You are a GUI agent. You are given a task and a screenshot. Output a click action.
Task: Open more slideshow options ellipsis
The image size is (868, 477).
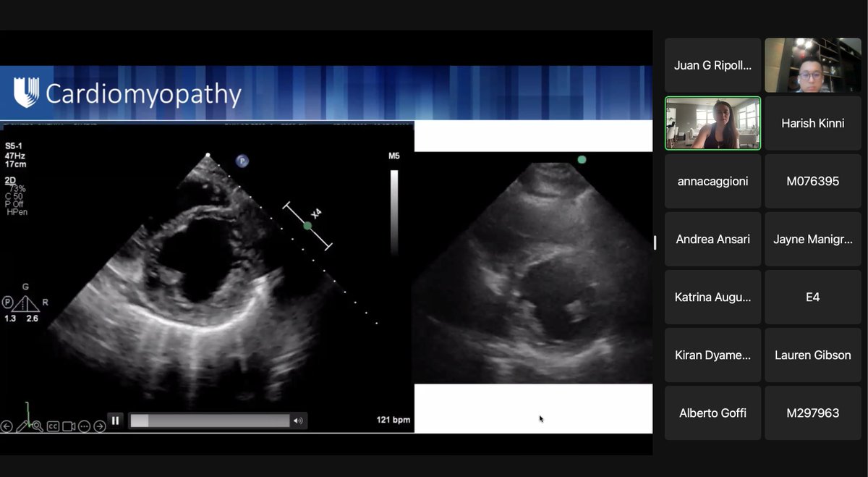tap(84, 426)
